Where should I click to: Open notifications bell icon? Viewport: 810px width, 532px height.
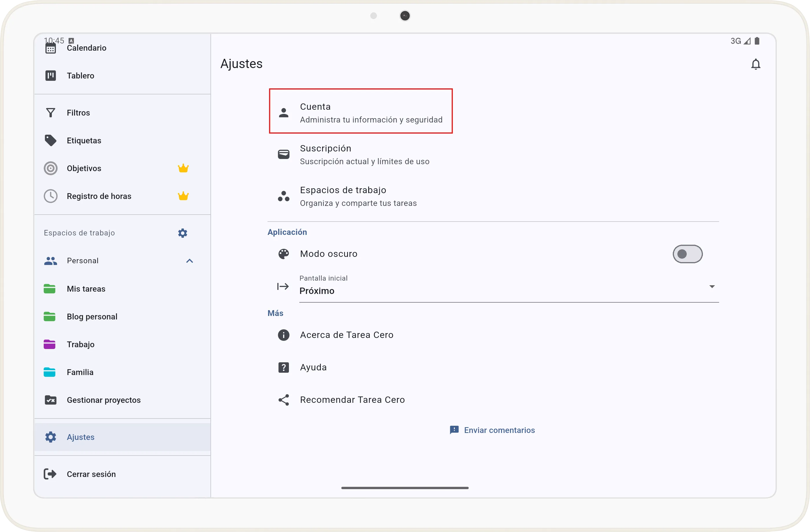(x=755, y=64)
